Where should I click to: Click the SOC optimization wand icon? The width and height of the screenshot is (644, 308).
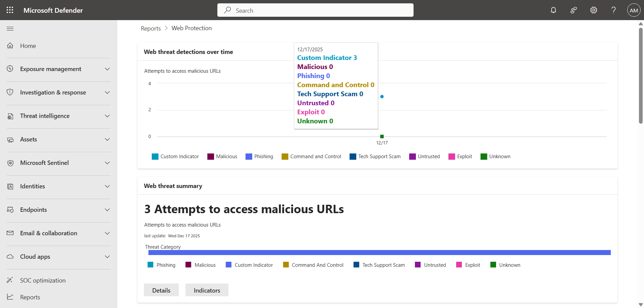point(10,280)
